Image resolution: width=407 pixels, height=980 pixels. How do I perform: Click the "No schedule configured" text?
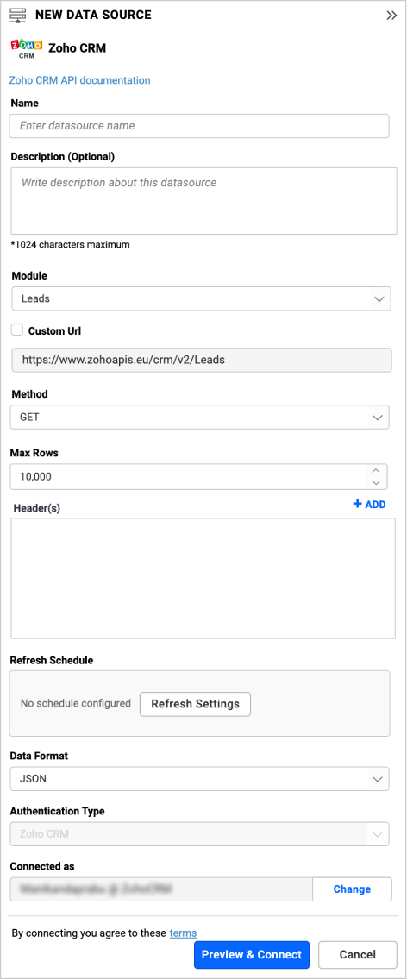point(76,703)
